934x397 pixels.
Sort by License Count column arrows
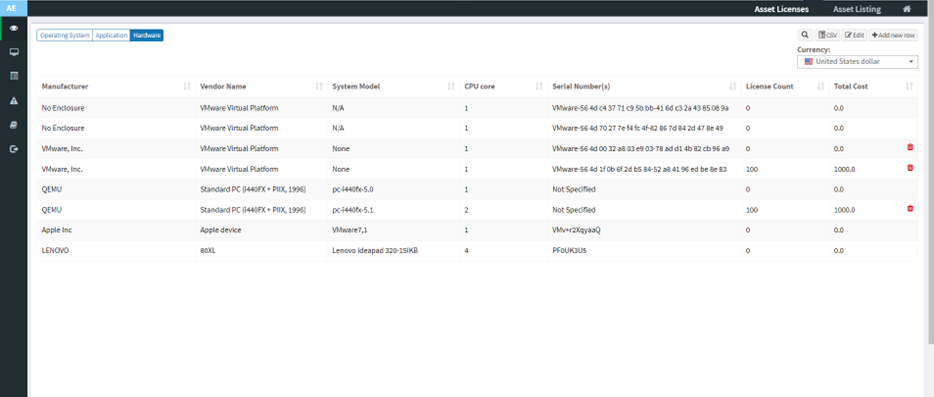[x=821, y=86]
